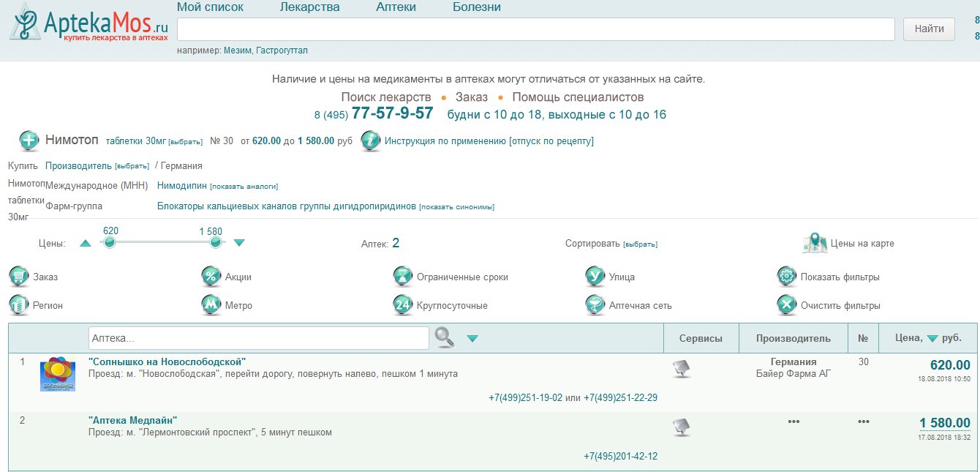Click the Производитель column header
The height and width of the screenshot is (472, 980).
coord(794,338)
